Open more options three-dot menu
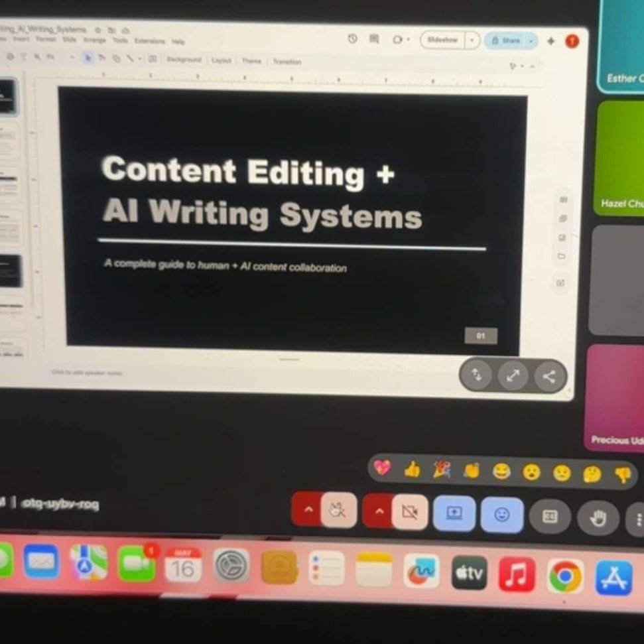This screenshot has width=644, height=644. pyautogui.click(x=636, y=519)
